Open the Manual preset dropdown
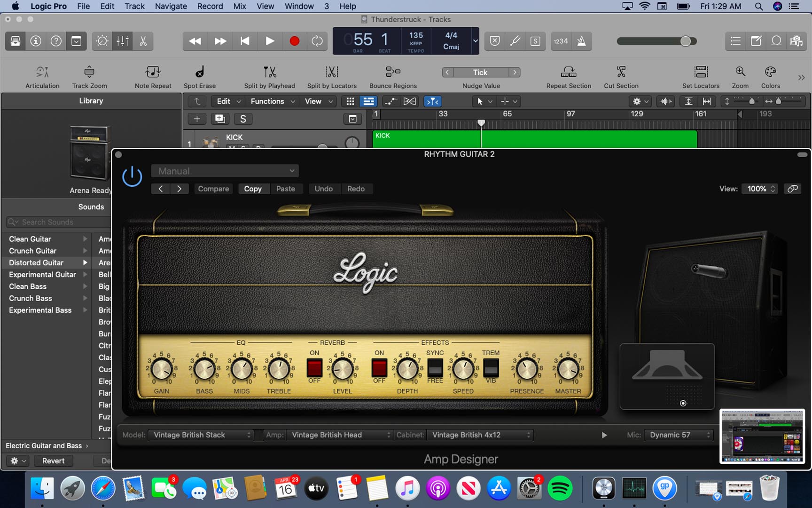Image resolution: width=812 pixels, height=508 pixels. (x=225, y=171)
